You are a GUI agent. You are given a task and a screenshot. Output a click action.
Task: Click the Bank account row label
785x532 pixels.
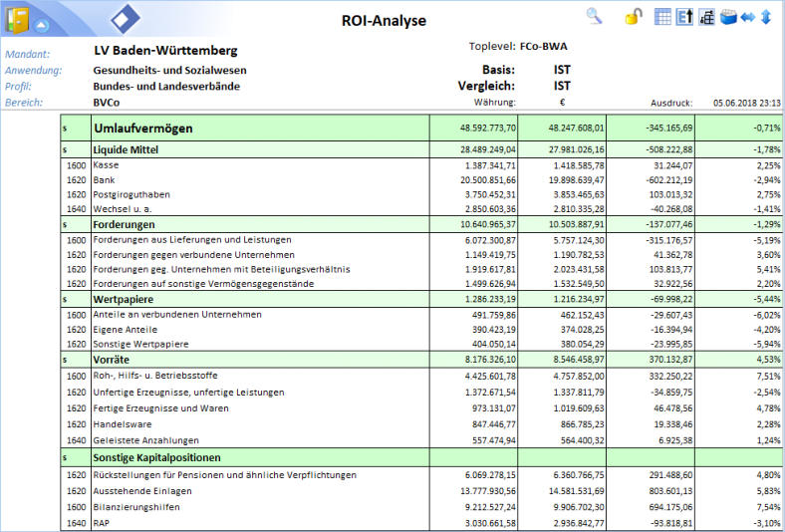point(104,179)
